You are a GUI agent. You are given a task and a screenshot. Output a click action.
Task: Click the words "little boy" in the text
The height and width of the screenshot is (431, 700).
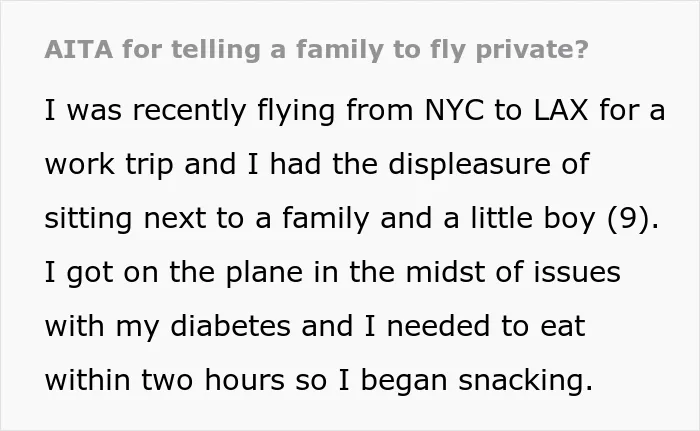click(x=533, y=218)
